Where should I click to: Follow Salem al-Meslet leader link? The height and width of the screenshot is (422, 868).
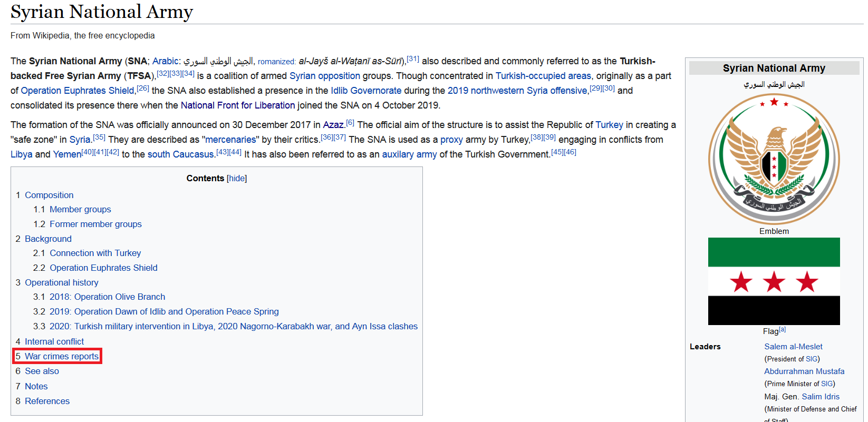coord(793,346)
